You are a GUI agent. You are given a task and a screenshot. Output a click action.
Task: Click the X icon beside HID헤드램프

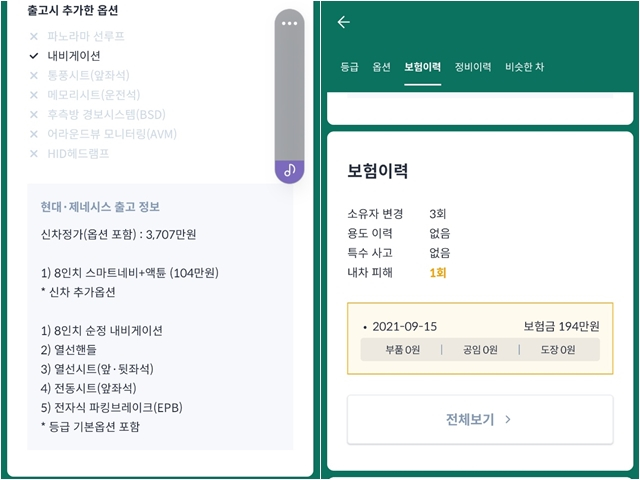point(34,153)
